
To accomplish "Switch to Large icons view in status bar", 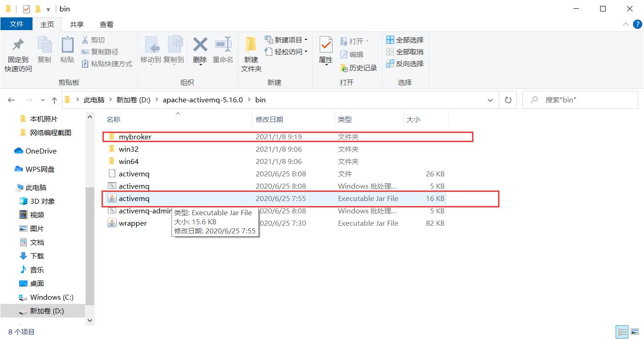I will 634,332.
